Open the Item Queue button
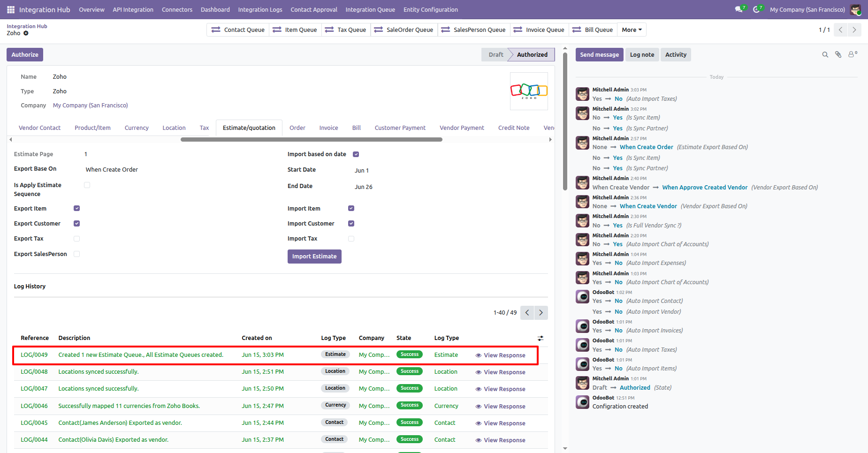 click(295, 30)
